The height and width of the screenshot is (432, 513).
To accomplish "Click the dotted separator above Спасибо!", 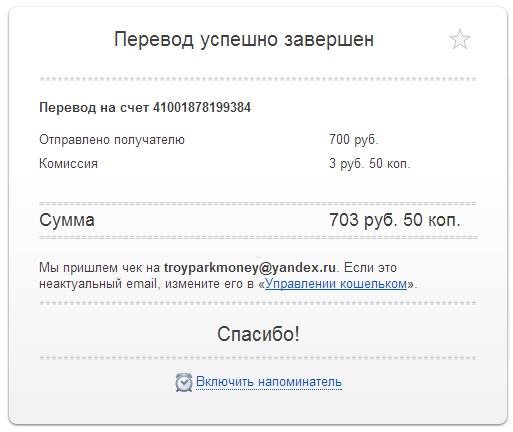I will click(x=258, y=303).
